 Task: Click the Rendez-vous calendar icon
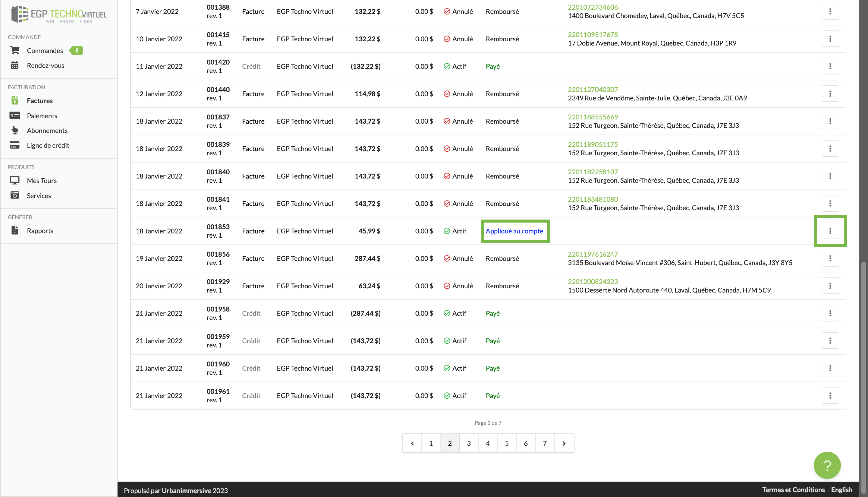pos(15,65)
